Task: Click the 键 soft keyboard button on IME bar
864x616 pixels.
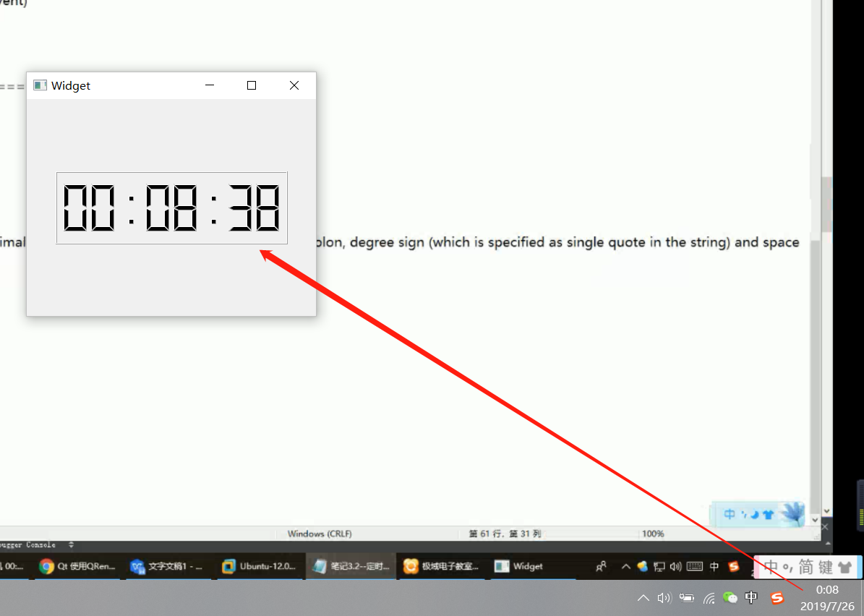Action: point(826,567)
